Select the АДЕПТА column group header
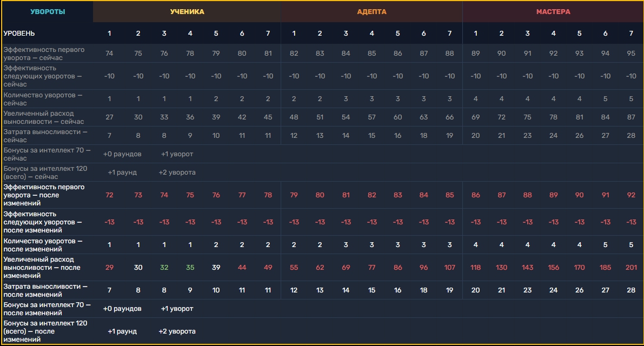644x346 pixels. pos(371,11)
